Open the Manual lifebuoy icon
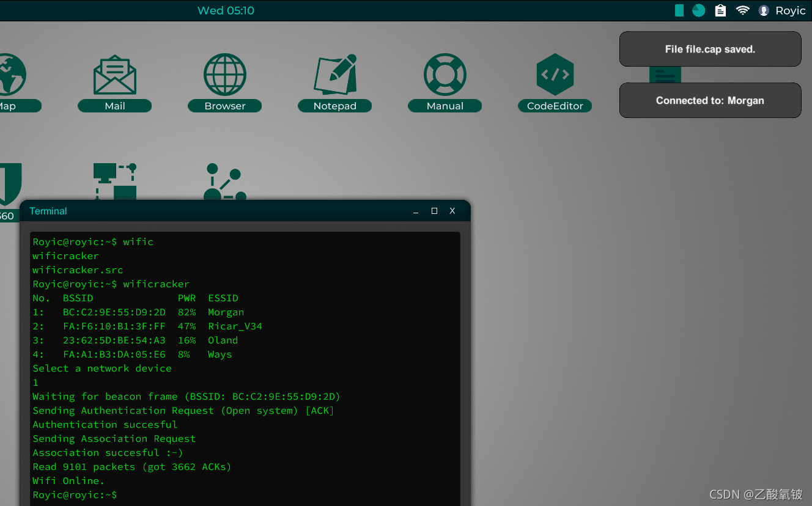This screenshot has width=812, height=506. click(x=445, y=75)
